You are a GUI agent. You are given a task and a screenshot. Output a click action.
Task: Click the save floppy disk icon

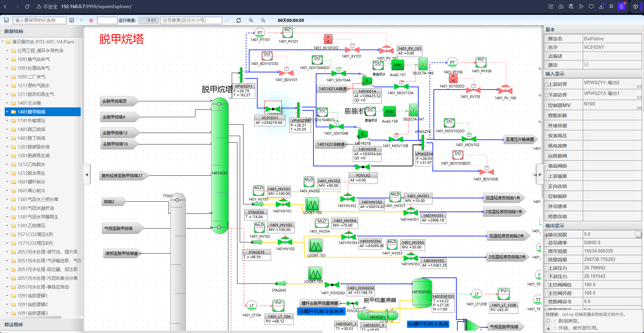[6, 20]
